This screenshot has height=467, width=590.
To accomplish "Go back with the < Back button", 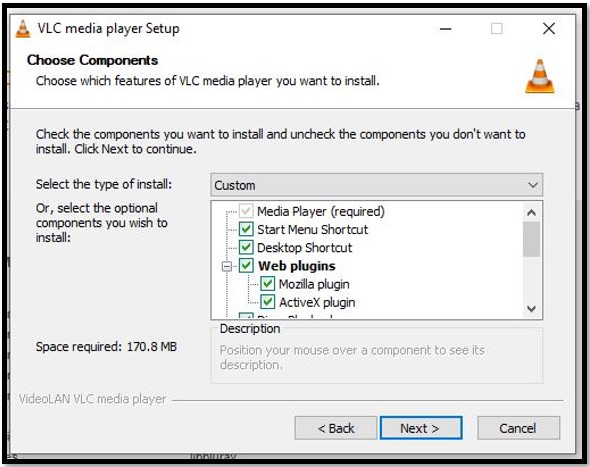I will [336, 428].
